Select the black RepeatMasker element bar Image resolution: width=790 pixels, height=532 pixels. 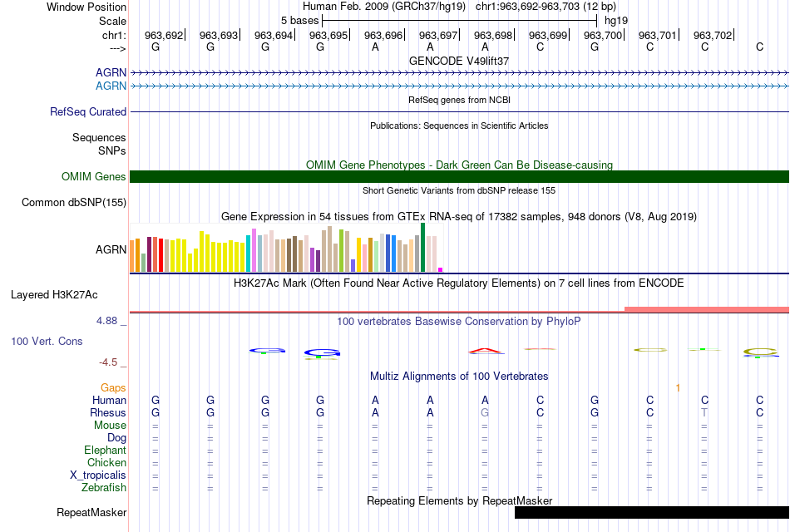pos(652,512)
